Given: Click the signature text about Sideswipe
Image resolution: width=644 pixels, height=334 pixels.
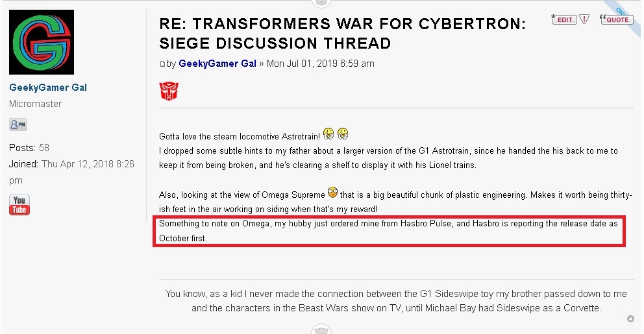Looking at the screenshot, I should (x=396, y=301).
